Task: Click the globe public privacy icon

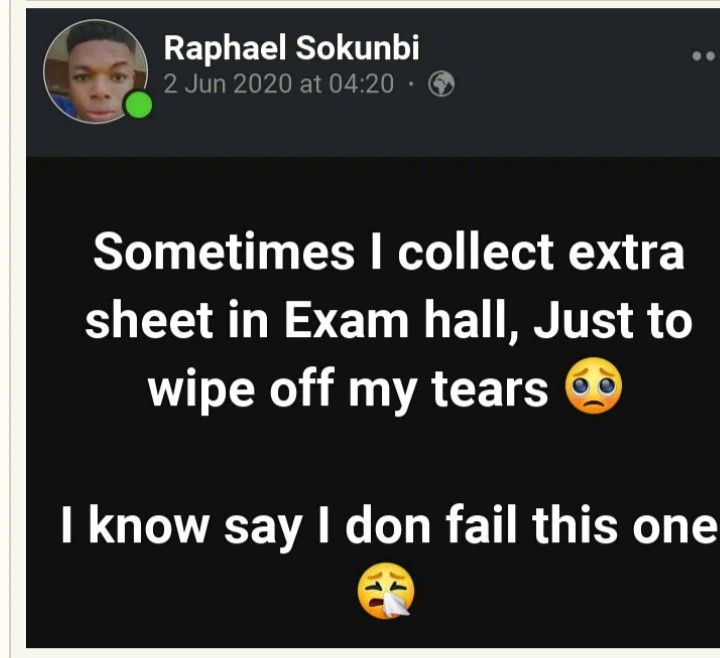Action: click(441, 84)
